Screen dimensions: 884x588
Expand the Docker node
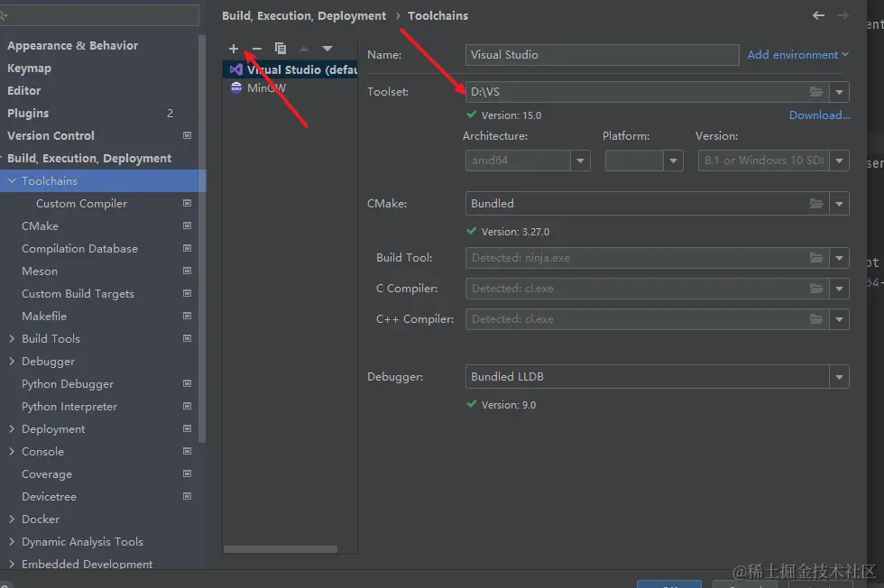[12, 519]
